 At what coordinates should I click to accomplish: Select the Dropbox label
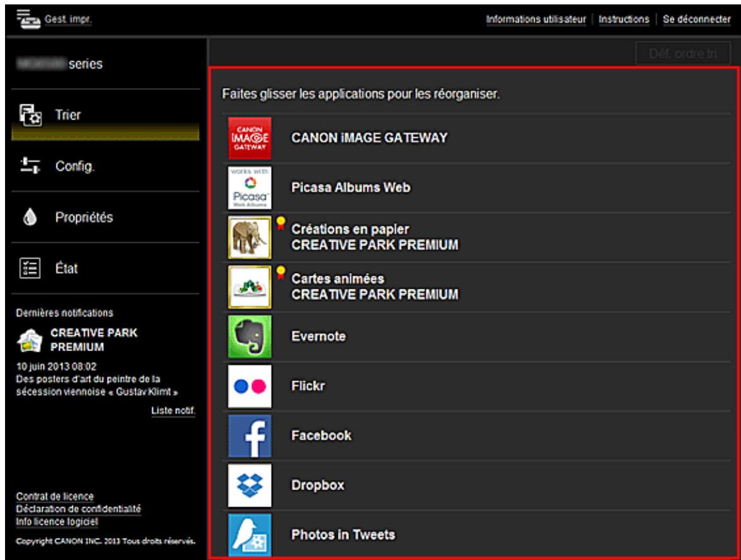(x=318, y=485)
